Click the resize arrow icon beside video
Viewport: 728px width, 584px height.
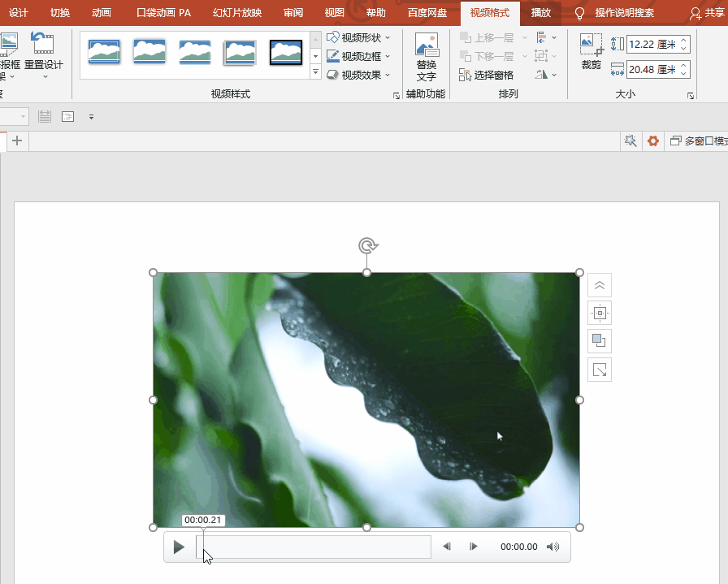click(600, 370)
